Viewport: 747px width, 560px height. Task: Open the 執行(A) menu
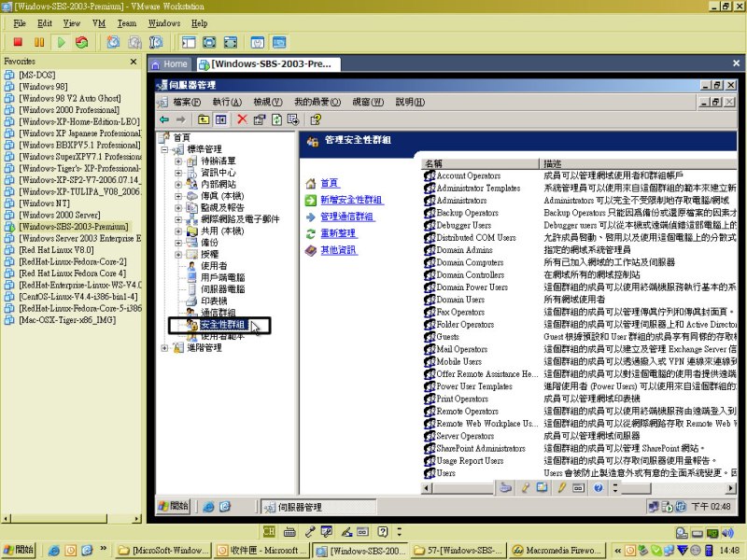227,102
